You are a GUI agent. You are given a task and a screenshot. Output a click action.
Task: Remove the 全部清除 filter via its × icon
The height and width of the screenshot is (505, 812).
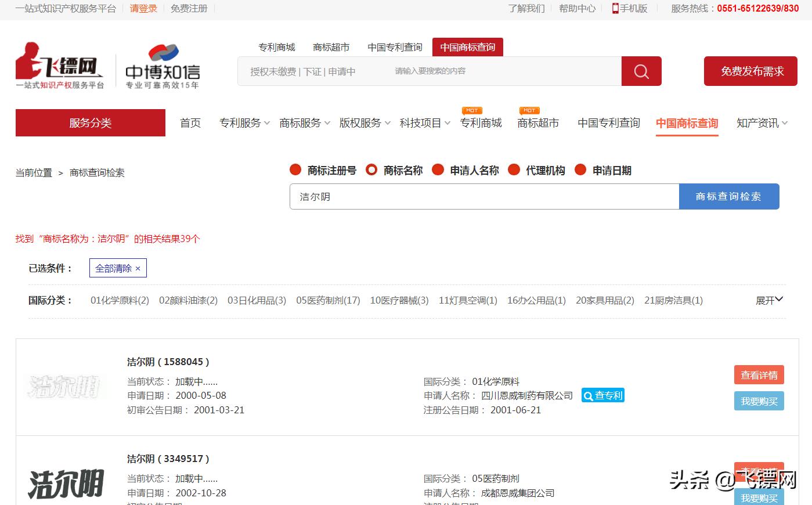click(x=138, y=268)
